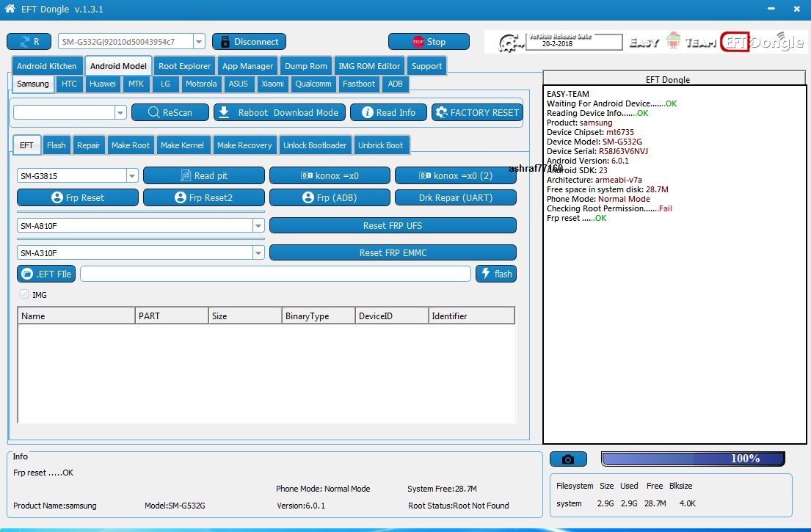Click FACTORY RESET button
Viewport: 811px width, 532px height.
[x=477, y=112]
